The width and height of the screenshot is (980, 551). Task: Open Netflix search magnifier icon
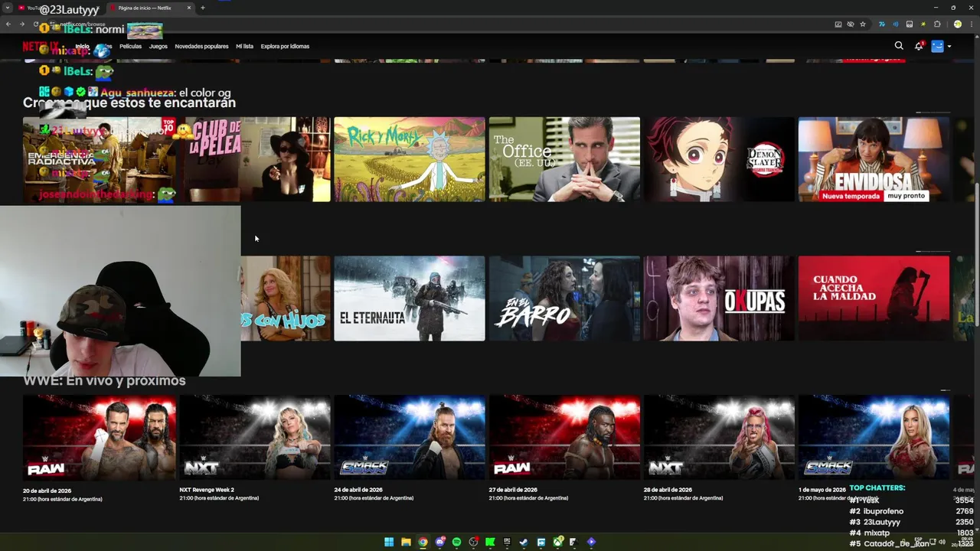(x=899, y=46)
